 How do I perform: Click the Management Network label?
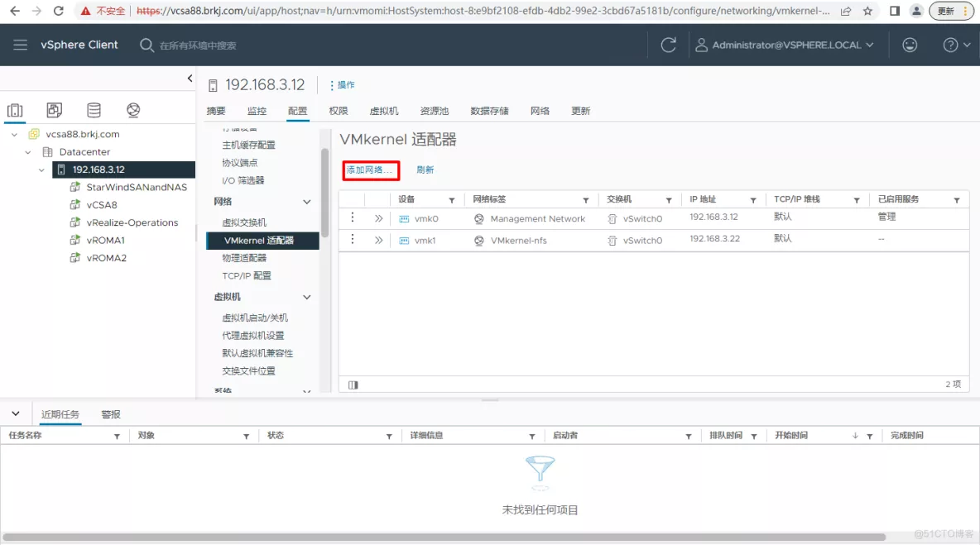(537, 218)
